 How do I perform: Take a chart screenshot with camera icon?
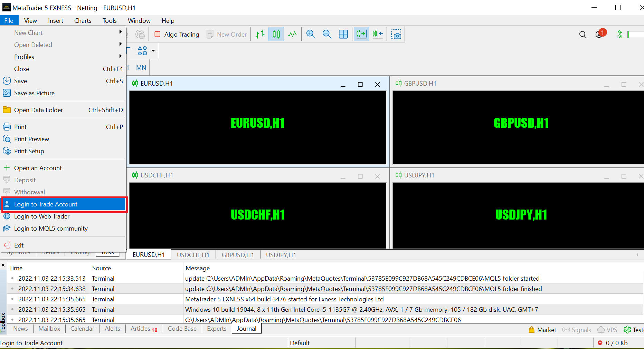click(x=396, y=34)
